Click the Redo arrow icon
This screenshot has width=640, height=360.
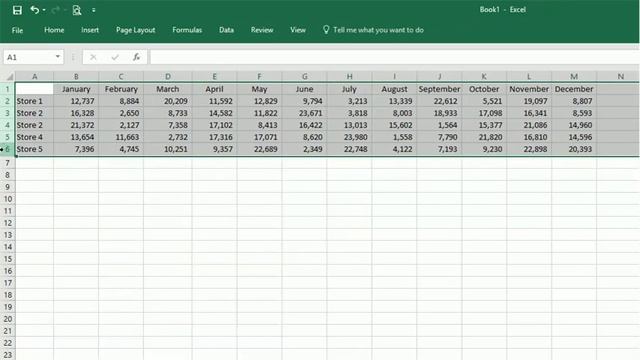(56, 10)
